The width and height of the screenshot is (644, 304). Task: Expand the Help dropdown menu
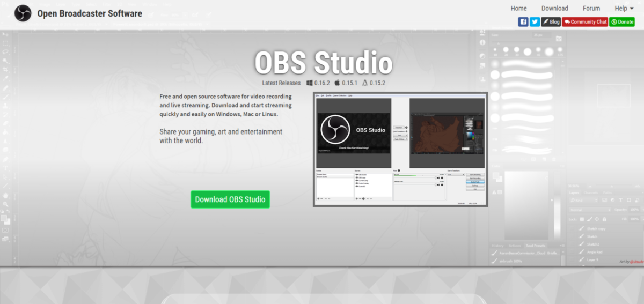click(x=624, y=8)
